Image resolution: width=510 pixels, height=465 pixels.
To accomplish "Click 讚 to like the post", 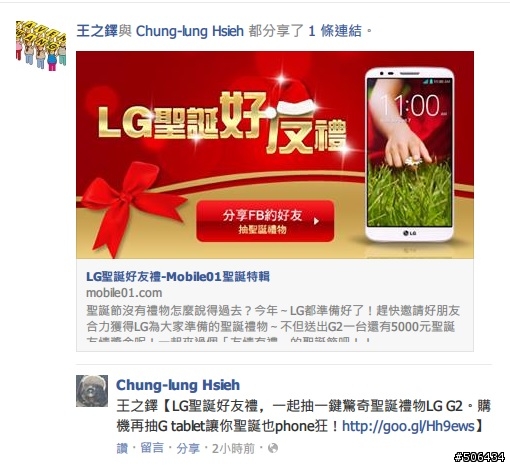I will point(122,448).
